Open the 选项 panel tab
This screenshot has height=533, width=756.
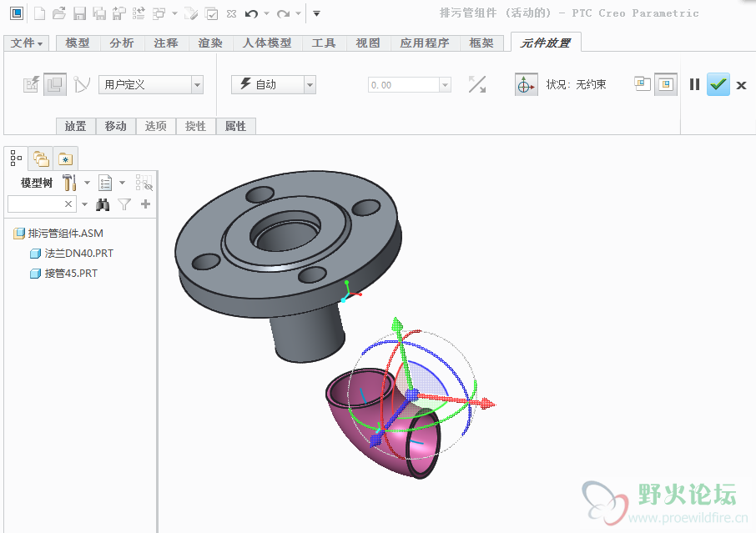[156, 126]
